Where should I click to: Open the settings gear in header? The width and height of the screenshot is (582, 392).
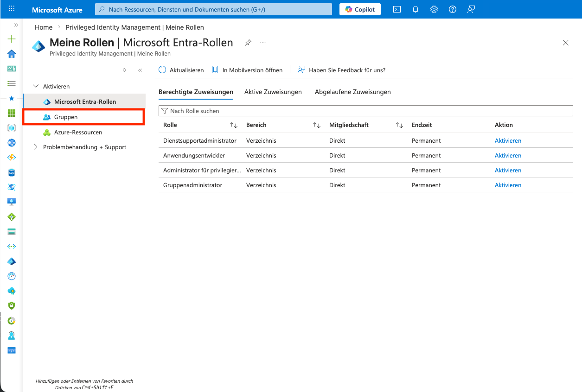434,9
